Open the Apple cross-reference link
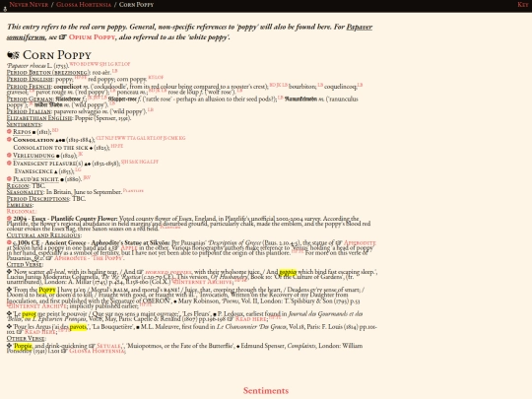Image resolution: width=532 pixels, height=399 pixels. tap(129, 248)
